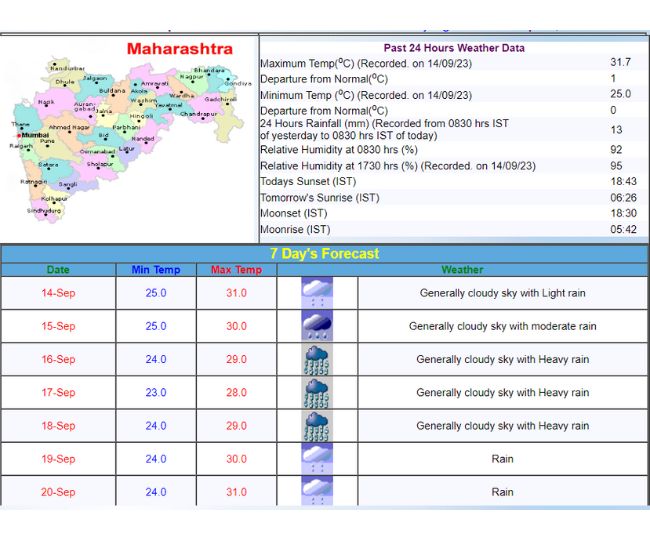Click the light rain icon for 14-Sep
Screen dimensions: 650x540
click(x=317, y=293)
